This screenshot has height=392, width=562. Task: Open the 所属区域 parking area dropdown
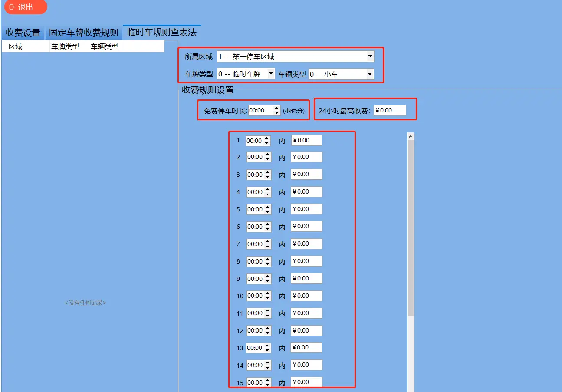pyautogui.click(x=370, y=56)
